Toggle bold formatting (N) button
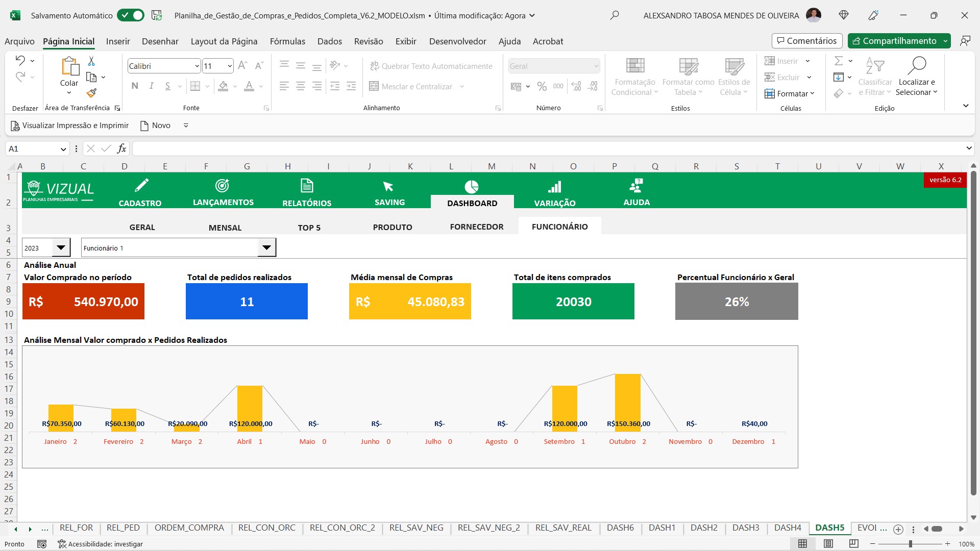 pos(135,86)
